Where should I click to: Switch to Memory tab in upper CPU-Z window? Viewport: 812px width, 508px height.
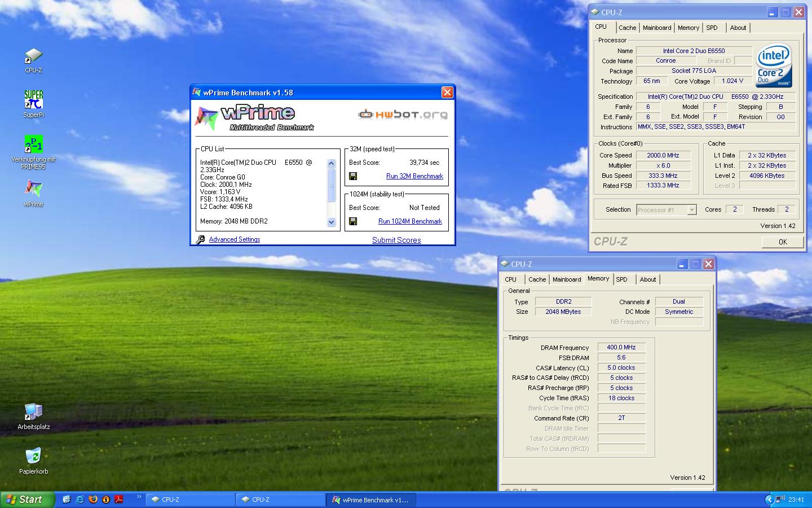point(689,28)
